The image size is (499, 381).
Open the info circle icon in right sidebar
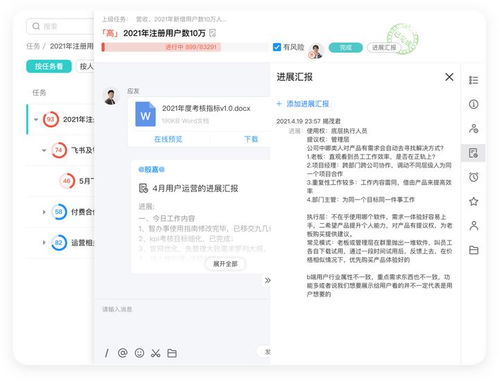473,104
